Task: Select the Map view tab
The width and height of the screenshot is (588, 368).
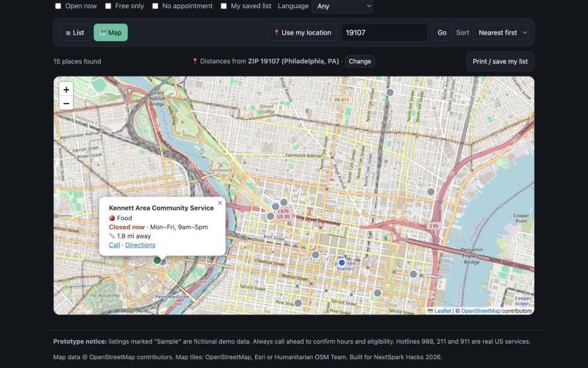Action: 111,32
